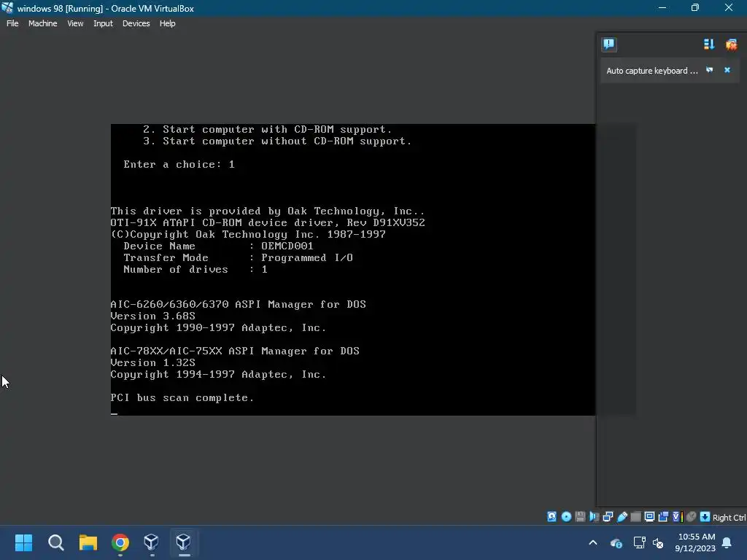Click inside the DOS boot console screen
Viewport: 747px width, 560px height.
(x=353, y=270)
